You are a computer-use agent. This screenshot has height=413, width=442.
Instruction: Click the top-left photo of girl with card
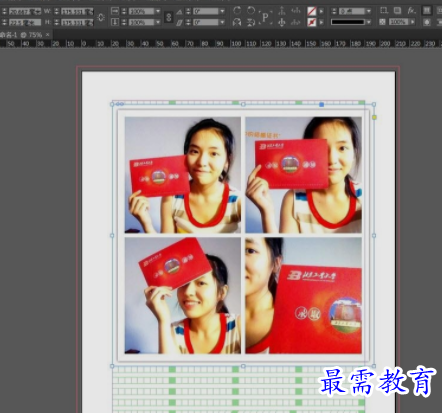(x=183, y=175)
